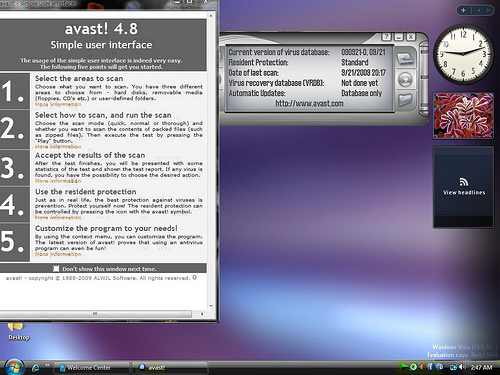Click the 'avast! 4.8' title heading
Screen dimensions: 500x375
pos(101,29)
